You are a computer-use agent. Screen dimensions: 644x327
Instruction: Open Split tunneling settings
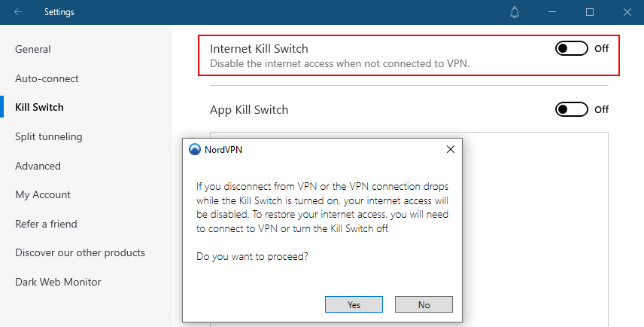pos(48,136)
